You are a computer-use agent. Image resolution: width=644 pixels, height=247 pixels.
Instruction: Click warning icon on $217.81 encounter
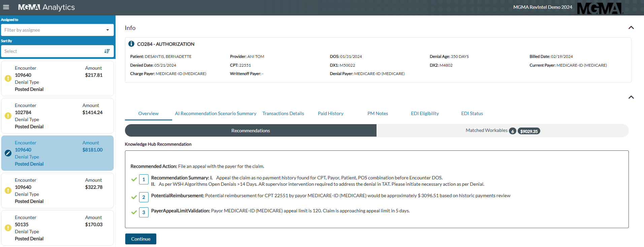pyautogui.click(x=8, y=78)
